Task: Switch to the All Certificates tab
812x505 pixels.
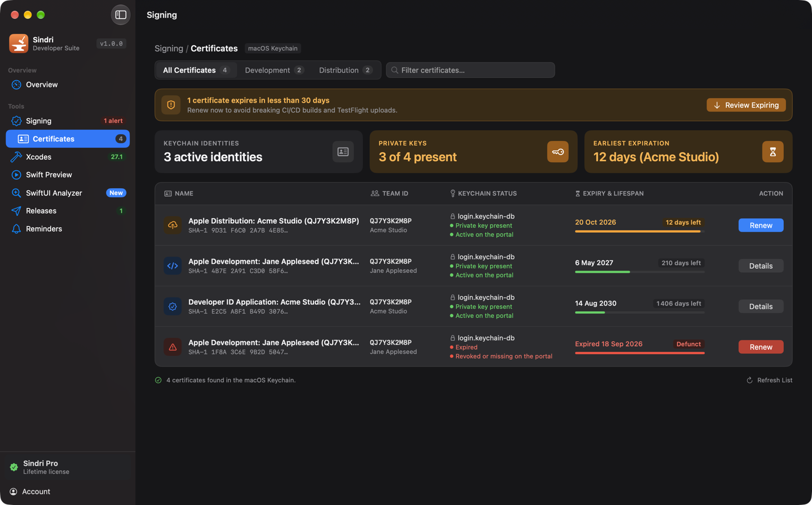Action: point(196,70)
